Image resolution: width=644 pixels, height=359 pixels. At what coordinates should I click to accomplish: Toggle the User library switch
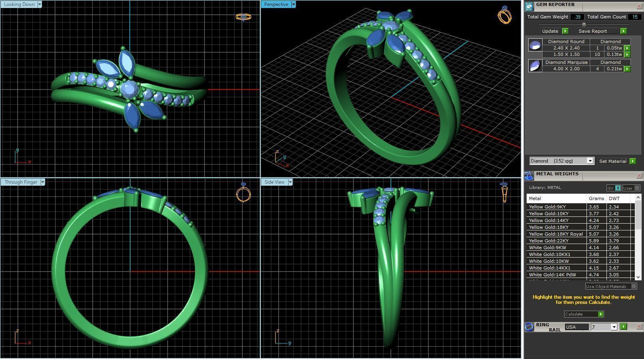click(x=631, y=188)
